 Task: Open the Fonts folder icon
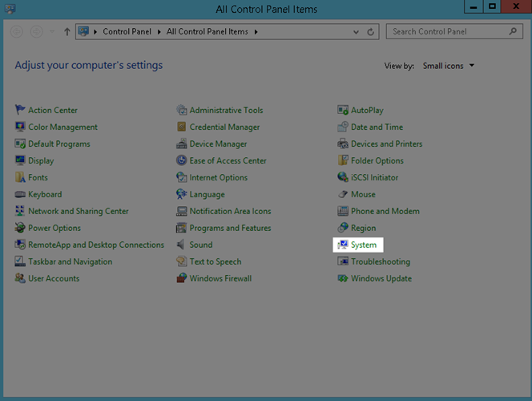tap(20, 177)
